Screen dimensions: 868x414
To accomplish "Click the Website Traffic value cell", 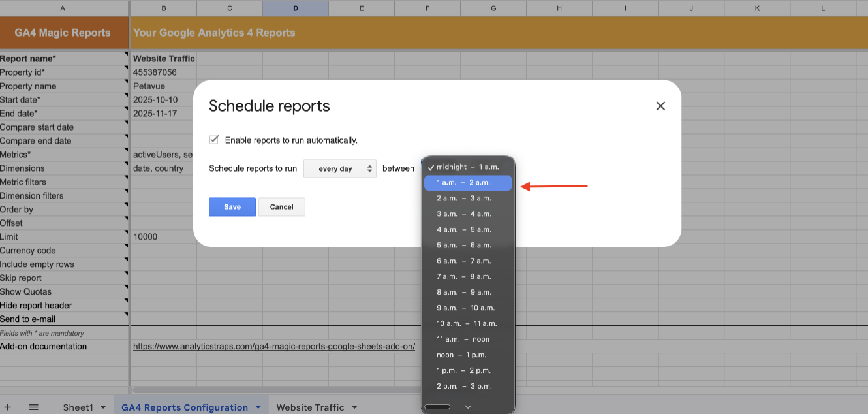I will point(164,59).
